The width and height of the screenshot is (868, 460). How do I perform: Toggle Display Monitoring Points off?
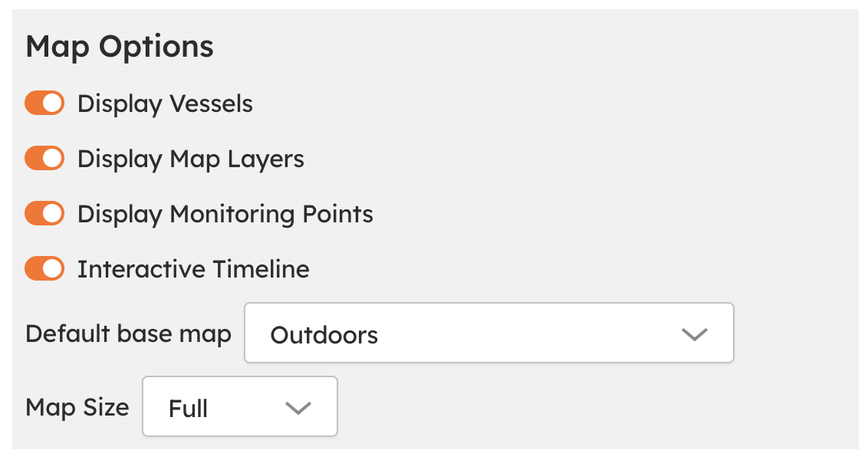44,214
